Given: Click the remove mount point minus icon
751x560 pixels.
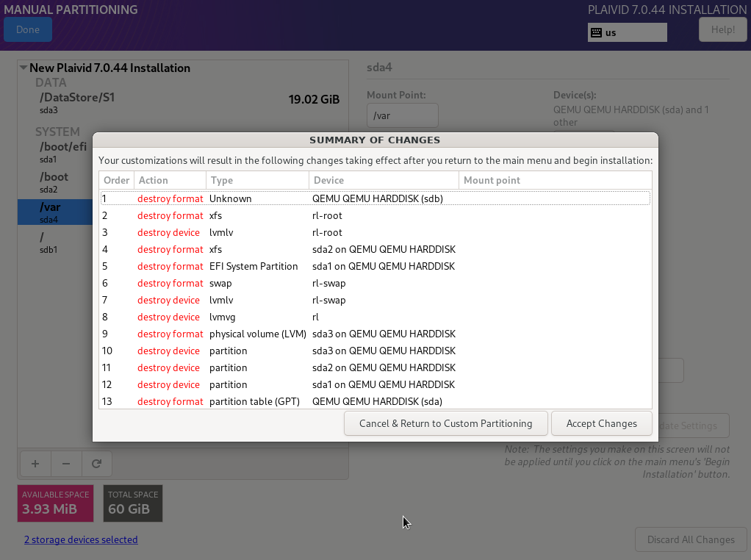Looking at the screenshot, I should [66, 464].
